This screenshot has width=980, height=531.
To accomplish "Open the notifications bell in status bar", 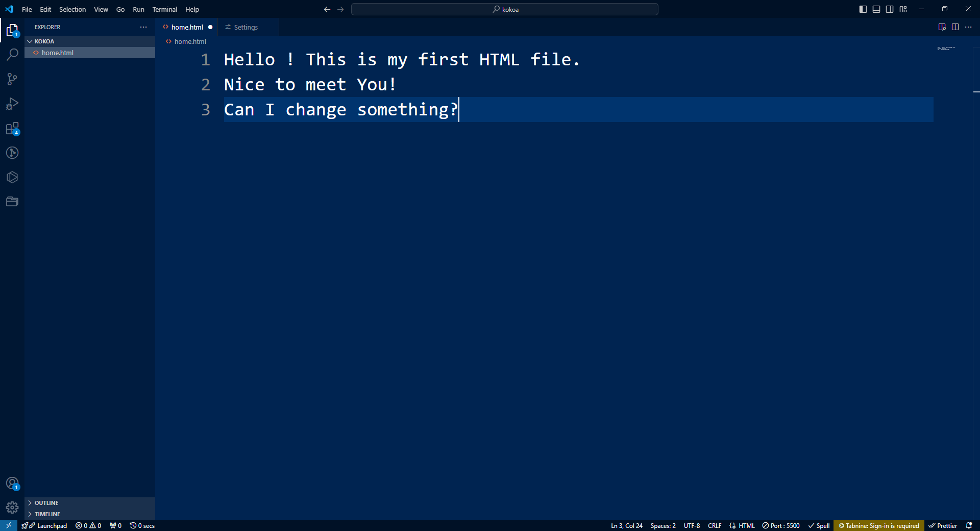I will [969, 525].
